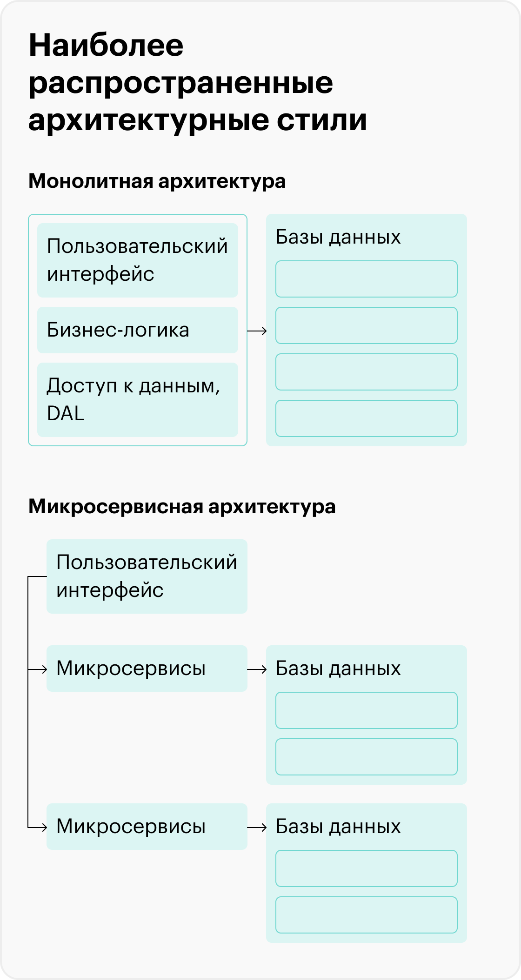The height and width of the screenshot is (980, 521).
Task: Click the second Микросервисы block
Action: [147, 827]
